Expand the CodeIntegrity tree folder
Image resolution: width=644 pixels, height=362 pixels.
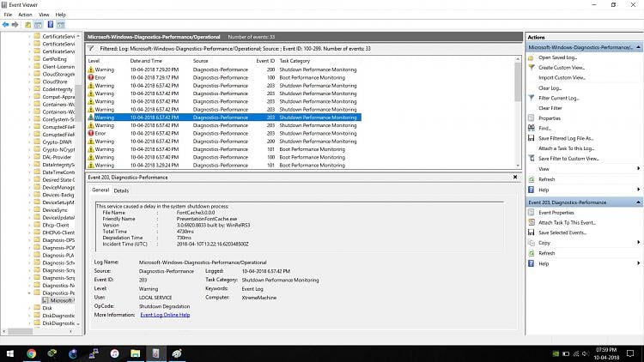point(29,89)
